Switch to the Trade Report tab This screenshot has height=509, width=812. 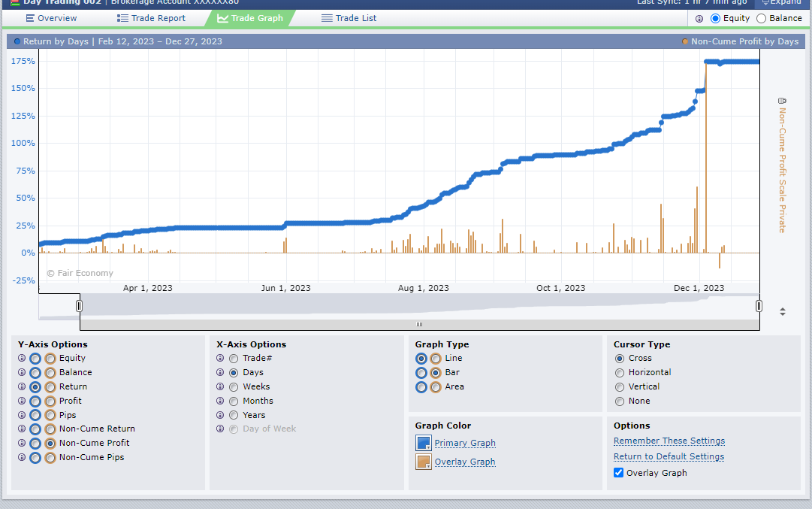click(151, 18)
